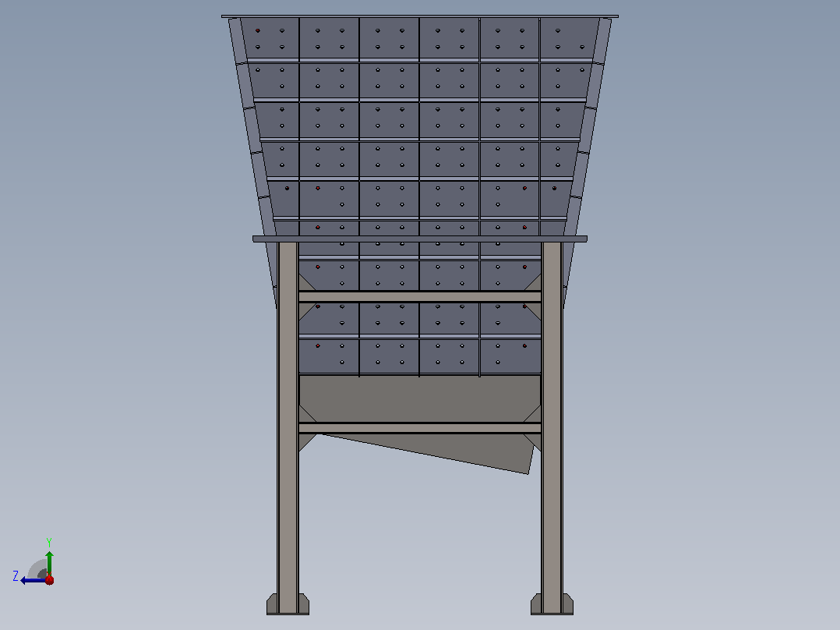Select the lower horizontal crossbeam between the legs
Screen dimensions: 840x630
tap(420, 428)
